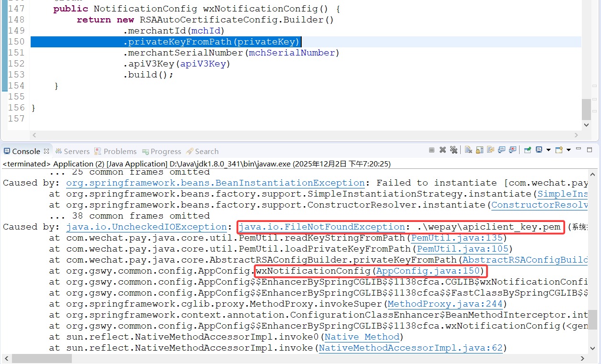Click RSAAutoCertificateConfig.Builder() in code

tap(237, 20)
